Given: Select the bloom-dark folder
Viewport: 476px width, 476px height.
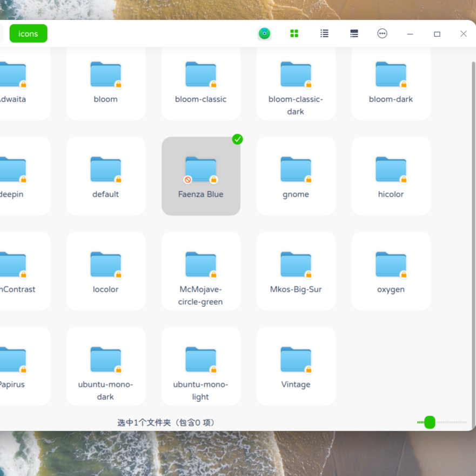Looking at the screenshot, I should click(x=391, y=75).
